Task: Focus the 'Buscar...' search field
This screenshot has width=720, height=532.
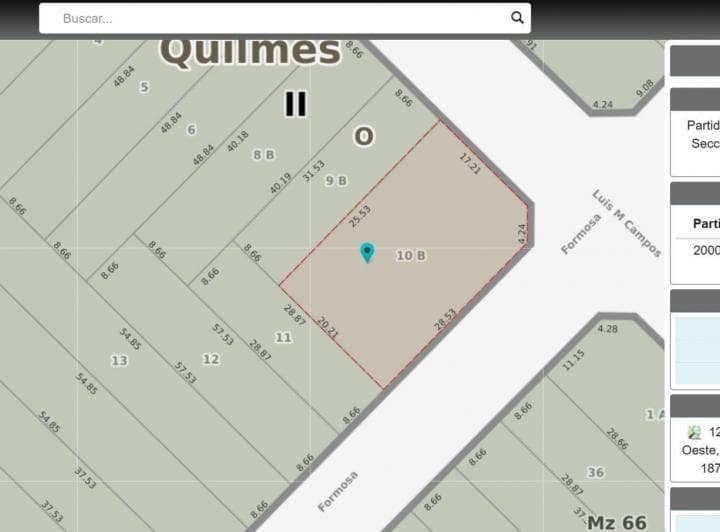Action: coord(285,18)
